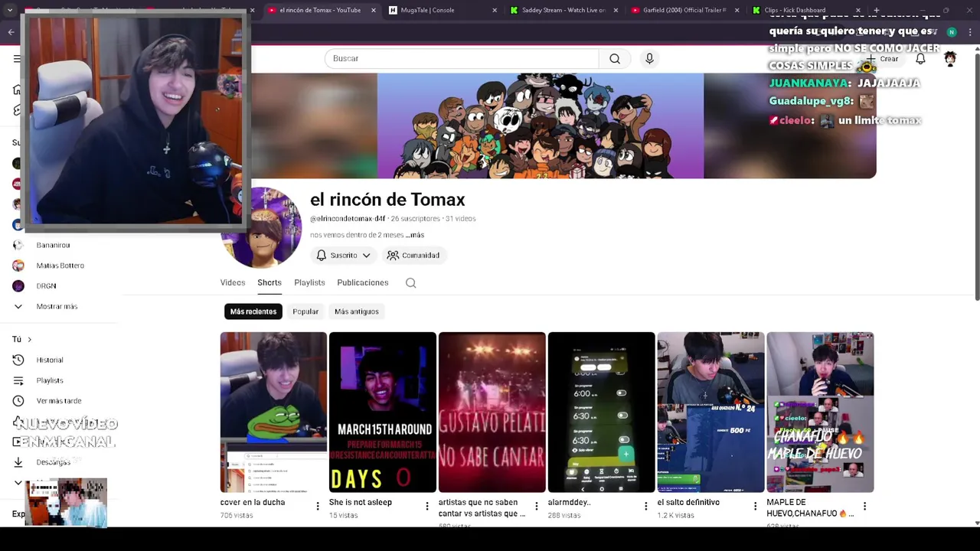Expand the Tú section chevron

pyautogui.click(x=30, y=340)
